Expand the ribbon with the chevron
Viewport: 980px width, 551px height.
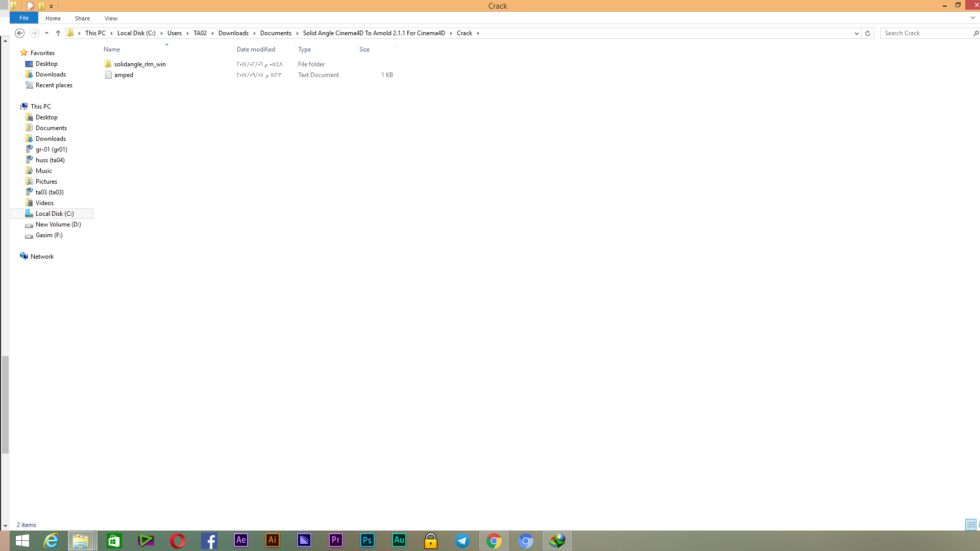click(972, 18)
